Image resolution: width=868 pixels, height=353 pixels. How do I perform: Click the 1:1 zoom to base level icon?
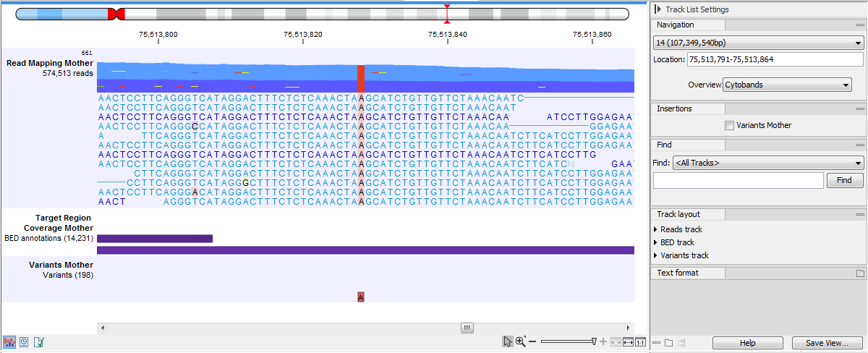click(640, 342)
